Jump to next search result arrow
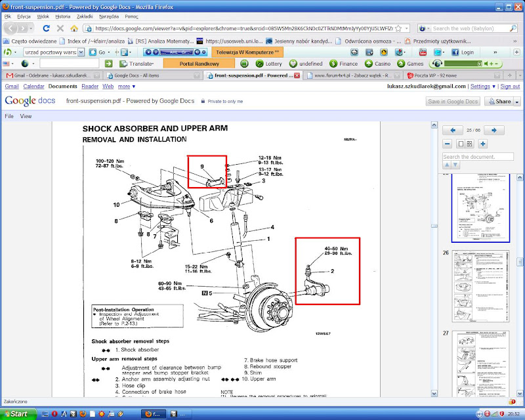The image size is (525, 420). coord(455,165)
